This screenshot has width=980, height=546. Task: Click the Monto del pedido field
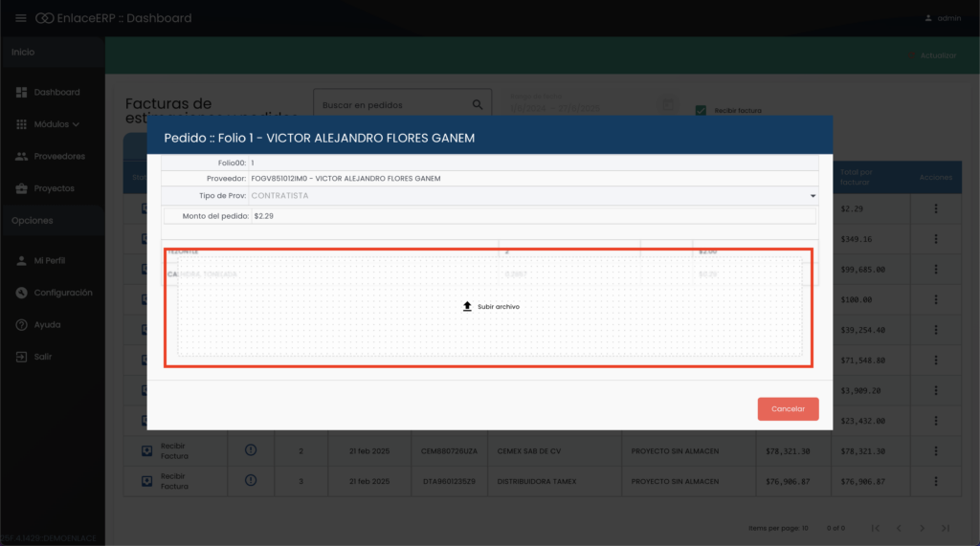point(532,216)
